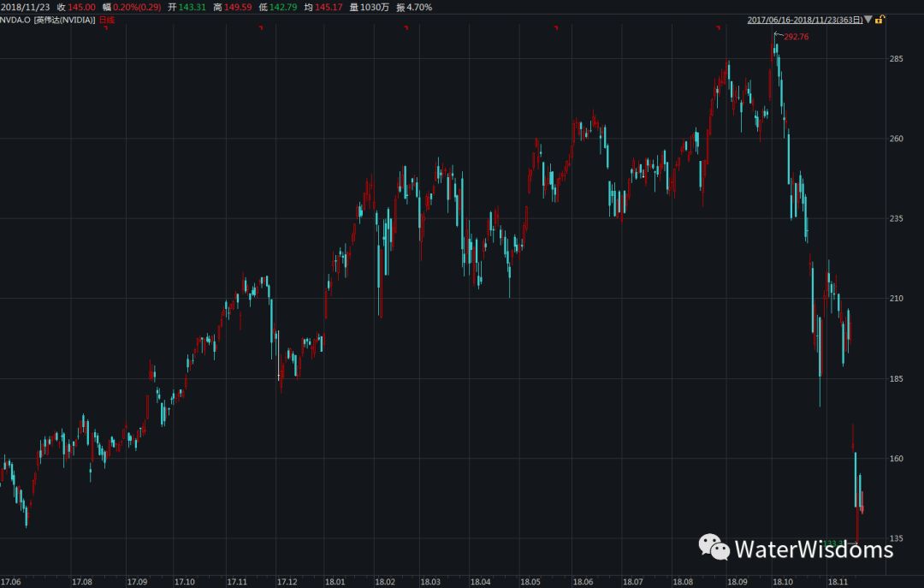Click the change value 0.20%(0.29)

pyautogui.click(x=137, y=7)
